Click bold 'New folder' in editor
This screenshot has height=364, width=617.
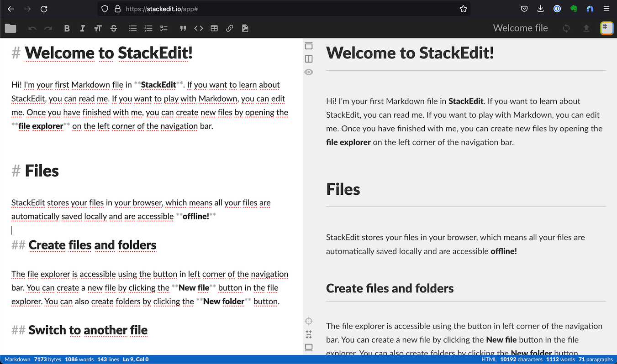point(224,302)
